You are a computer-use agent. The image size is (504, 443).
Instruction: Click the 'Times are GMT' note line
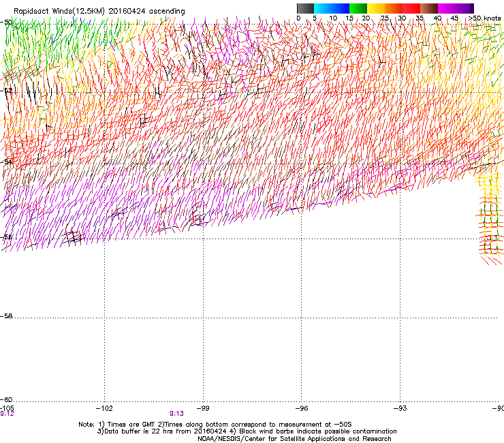pos(215,425)
